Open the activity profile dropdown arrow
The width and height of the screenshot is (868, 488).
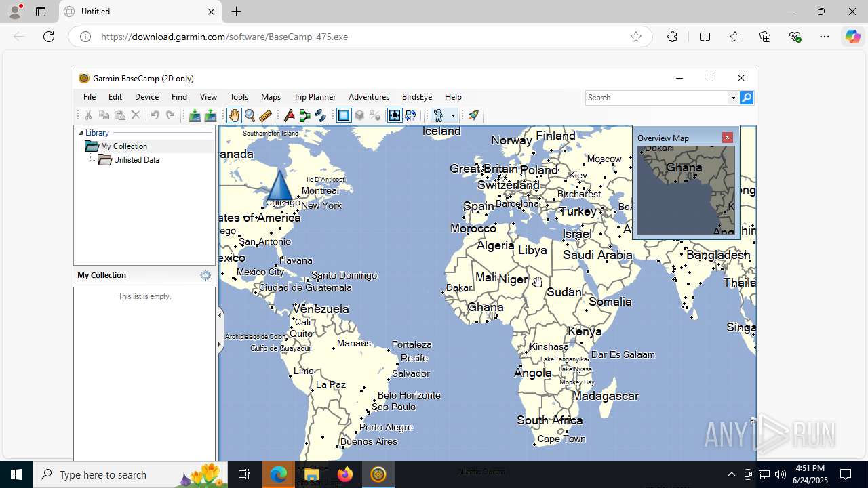453,115
